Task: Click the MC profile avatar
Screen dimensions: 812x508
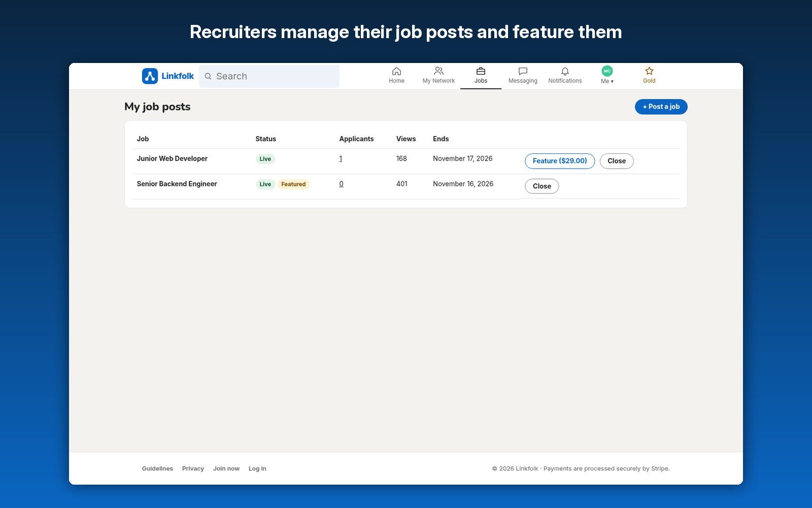Action: click(x=607, y=71)
